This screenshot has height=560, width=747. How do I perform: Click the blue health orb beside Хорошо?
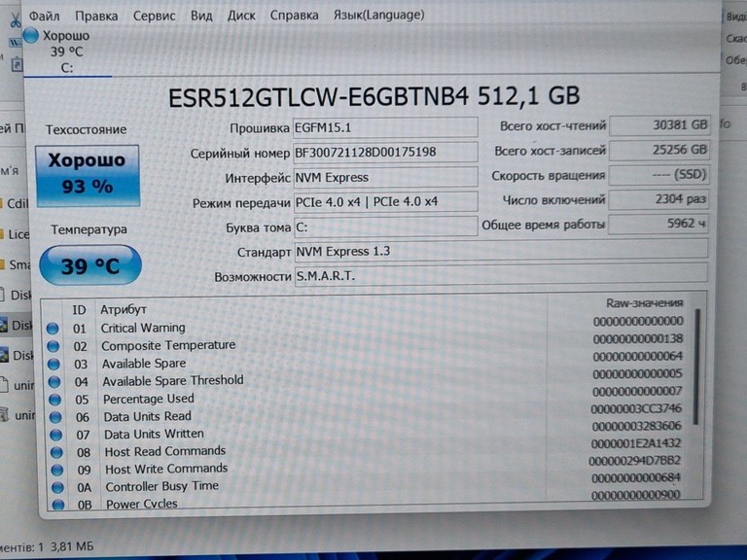coord(31,36)
